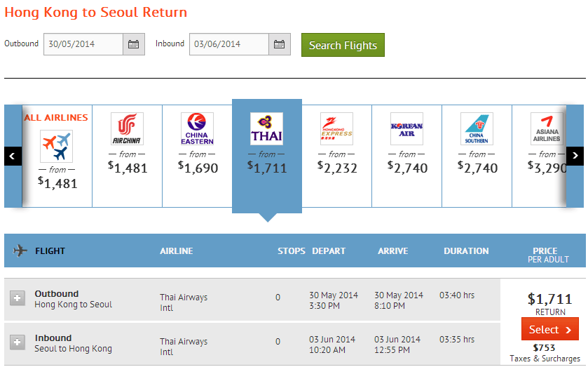Choose the China Southern airline logo
Screen dimensions: 588x367
(477, 129)
